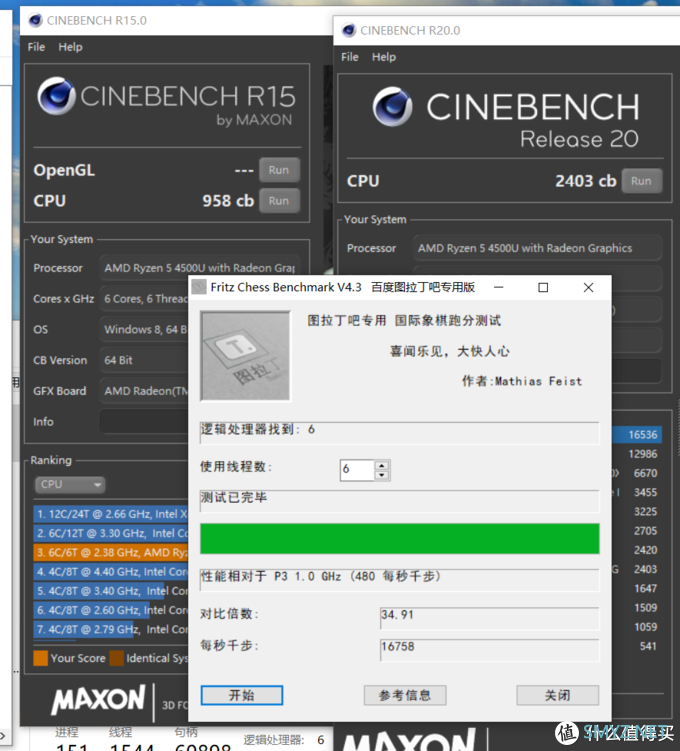The image size is (680, 751).
Task: Click the orange Your Score legend swatch
Action: [x=41, y=658]
